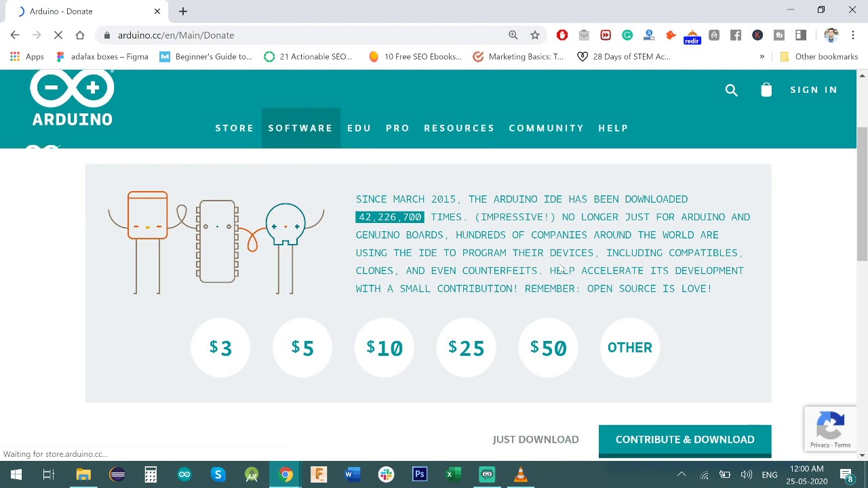The height and width of the screenshot is (488, 868).
Task: Choose the $5 donation amount
Action: [x=302, y=348]
